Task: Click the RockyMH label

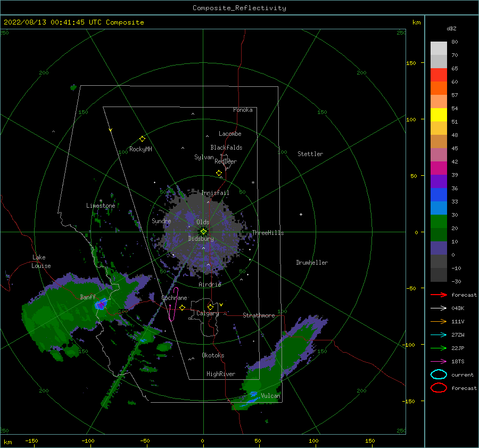Action: coord(141,149)
